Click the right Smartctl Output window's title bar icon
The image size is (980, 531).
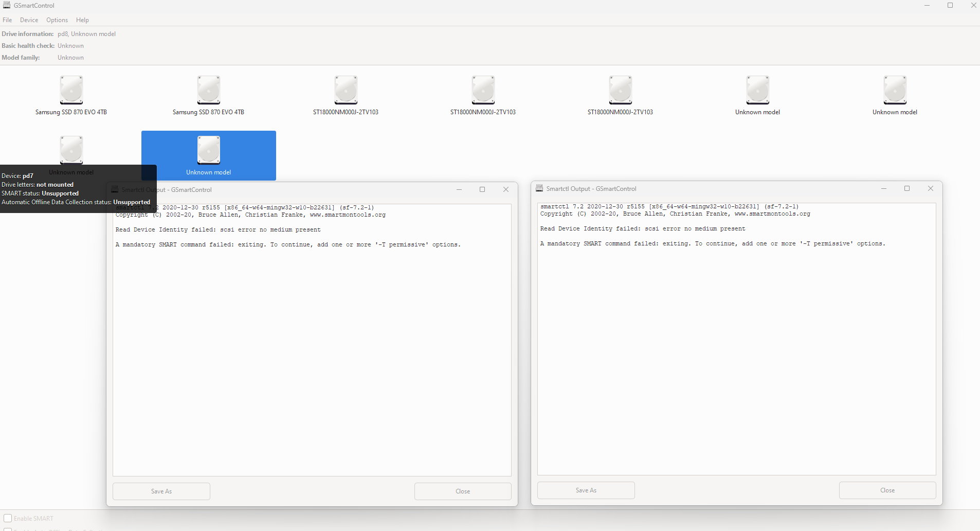(539, 188)
